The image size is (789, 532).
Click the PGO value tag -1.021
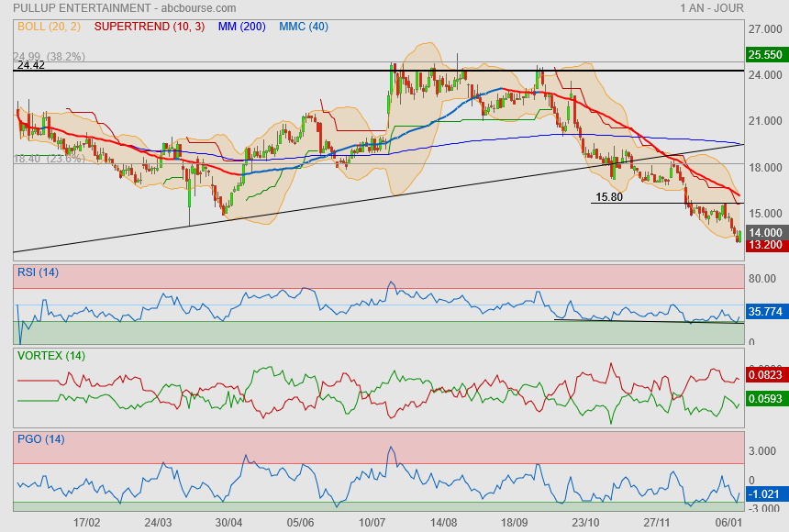[x=765, y=494]
